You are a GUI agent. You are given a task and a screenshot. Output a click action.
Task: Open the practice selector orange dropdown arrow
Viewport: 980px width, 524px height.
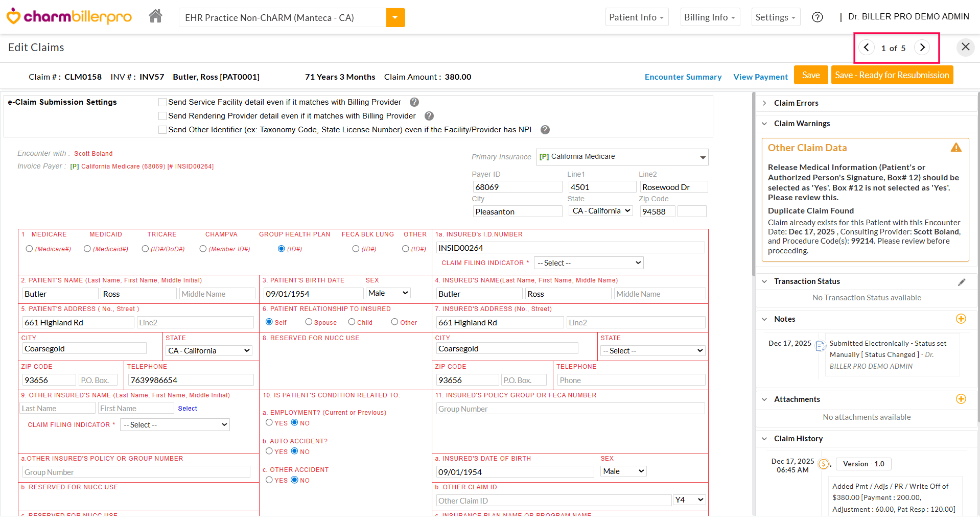tap(395, 17)
